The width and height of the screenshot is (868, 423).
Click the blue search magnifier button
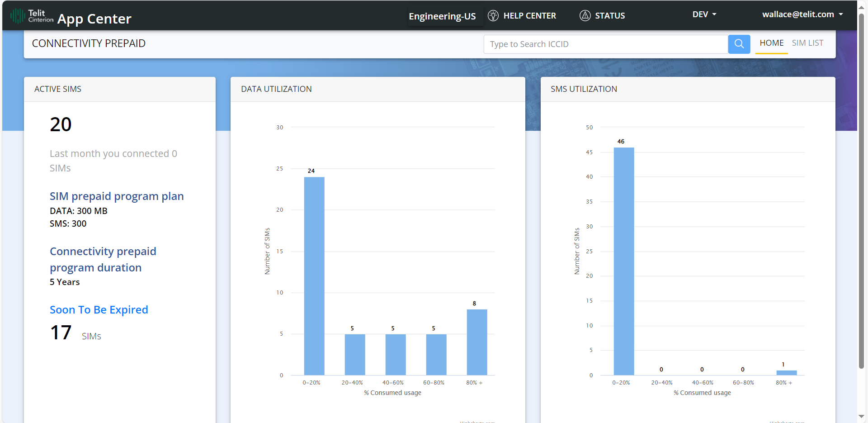tap(739, 44)
